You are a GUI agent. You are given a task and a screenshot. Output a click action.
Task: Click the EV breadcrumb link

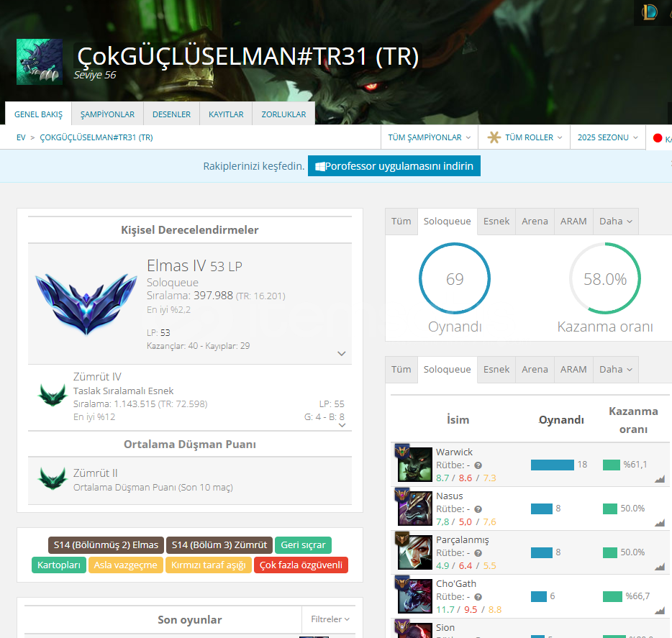pos(21,137)
